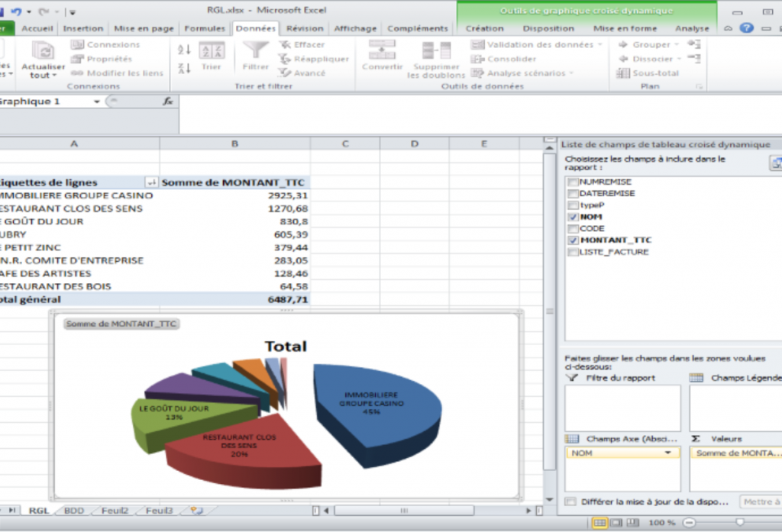Image resolution: width=782 pixels, height=532 pixels.
Task: Click the Actualiser tout icon
Action: [x=43, y=52]
